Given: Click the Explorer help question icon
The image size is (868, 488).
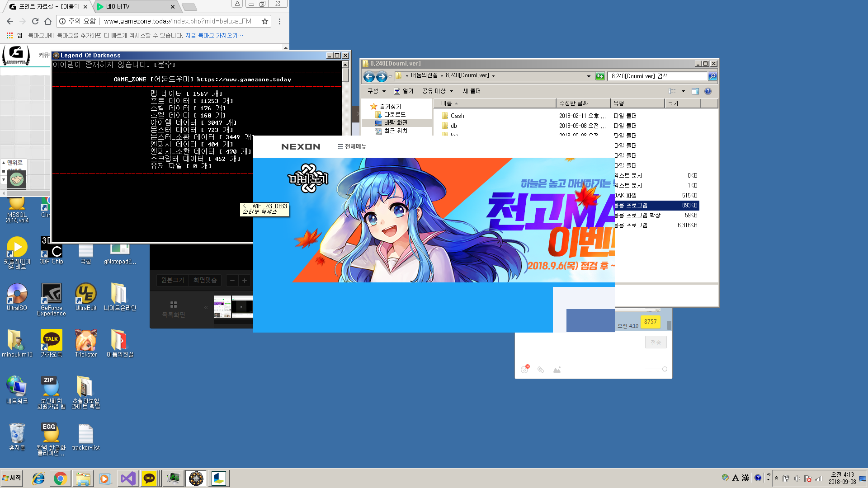Looking at the screenshot, I should (708, 91).
